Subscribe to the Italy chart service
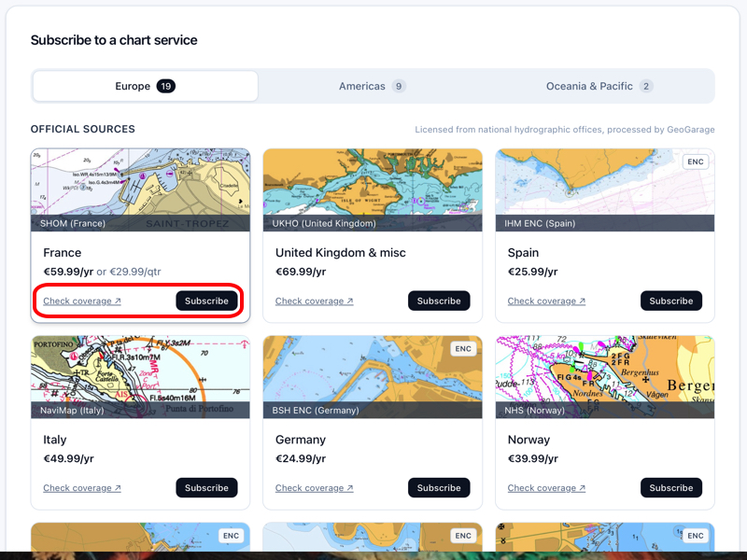This screenshot has width=747, height=560. pos(206,487)
